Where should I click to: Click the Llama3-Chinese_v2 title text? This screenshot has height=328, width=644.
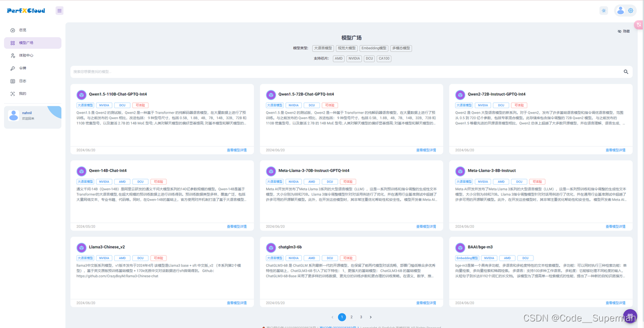(x=107, y=247)
